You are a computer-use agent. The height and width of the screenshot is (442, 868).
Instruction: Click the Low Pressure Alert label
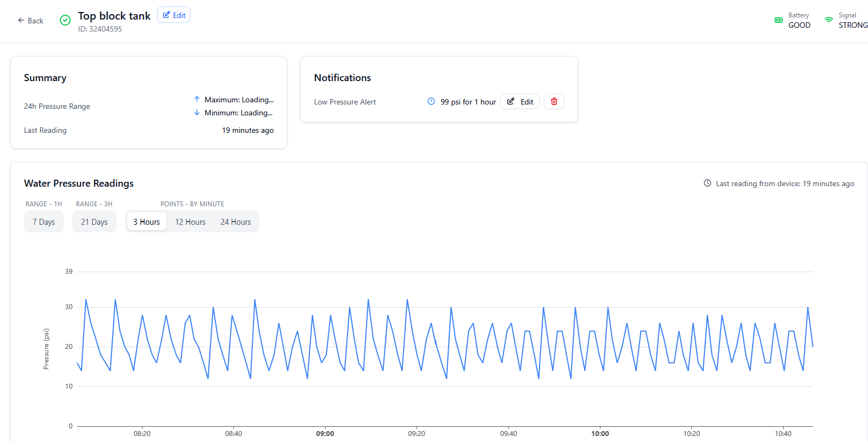[x=345, y=102]
